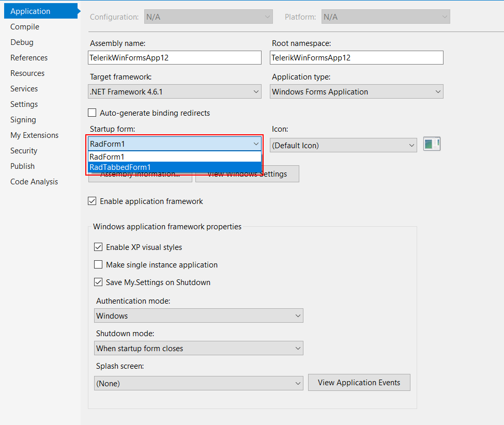Click the View Windows Settings button
Screen dimensions: 504x425
pos(247,174)
